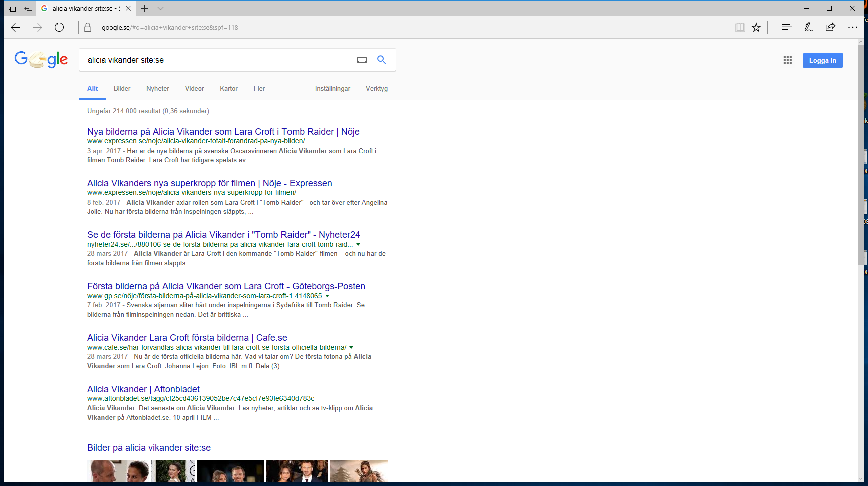The image size is (868, 486).
Task: Open the Google apps grid
Action: click(x=787, y=60)
